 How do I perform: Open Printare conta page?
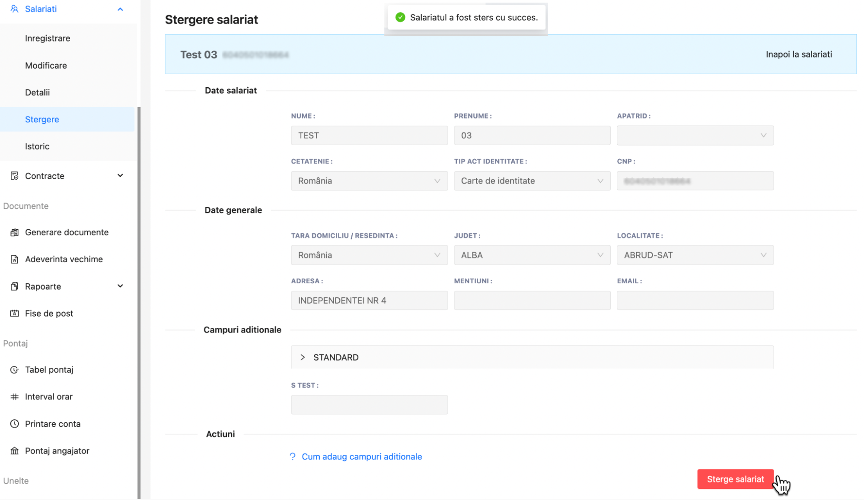coord(53,424)
